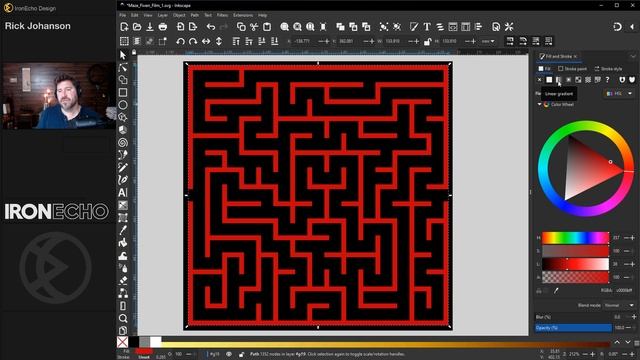
Task: Toggle the width/height lock ratio
Action: point(427,41)
